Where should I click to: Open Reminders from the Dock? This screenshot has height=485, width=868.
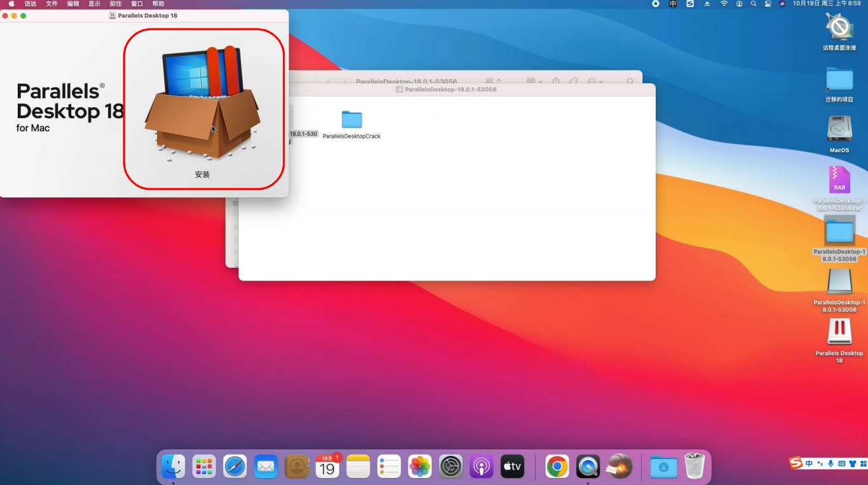[x=389, y=467]
